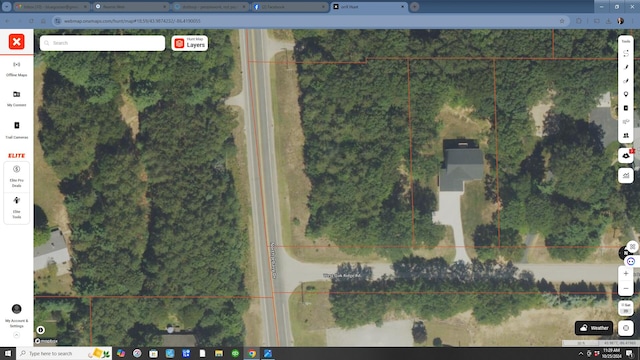This screenshot has width=640, height=360.
Task: Open Elite Pro Deals
Action: [16, 176]
